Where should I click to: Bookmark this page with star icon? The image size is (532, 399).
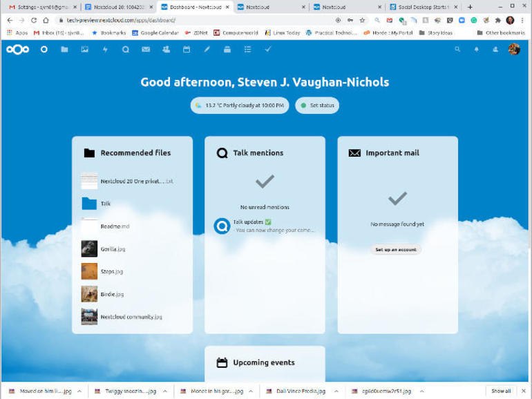pyautogui.click(x=362, y=20)
